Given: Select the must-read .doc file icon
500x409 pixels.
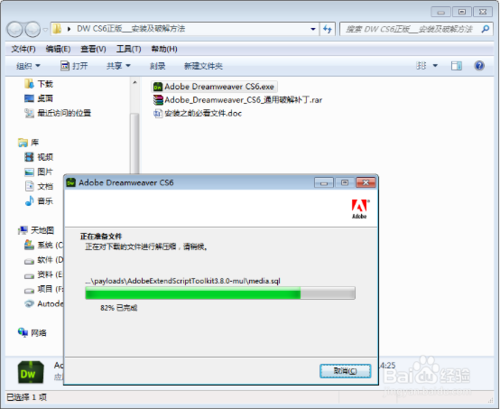Looking at the screenshot, I should click(157, 113).
